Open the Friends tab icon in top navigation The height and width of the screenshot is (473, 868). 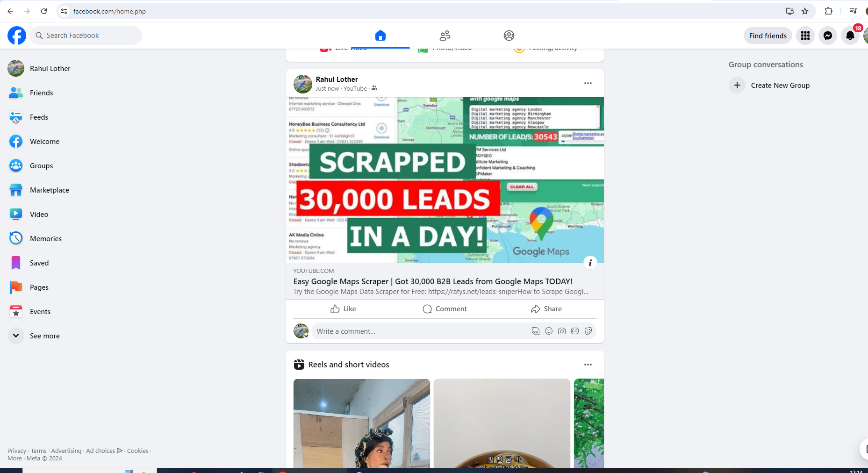(445, 36)
